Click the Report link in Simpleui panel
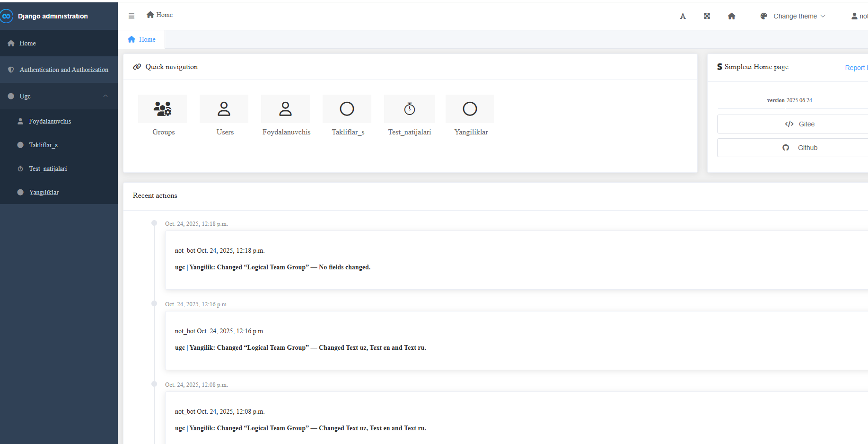Screen dimensions: 868x444 tap(855, 68)
